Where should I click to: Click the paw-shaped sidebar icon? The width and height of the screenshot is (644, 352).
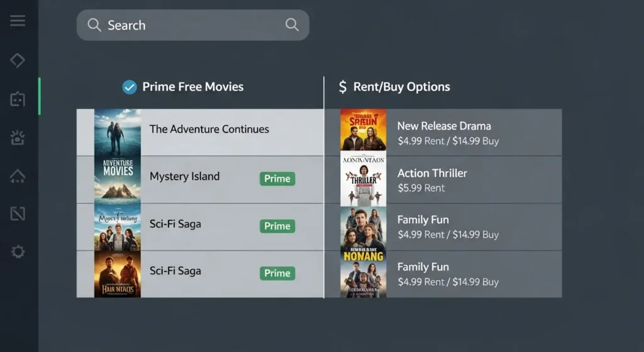[18, 138]
